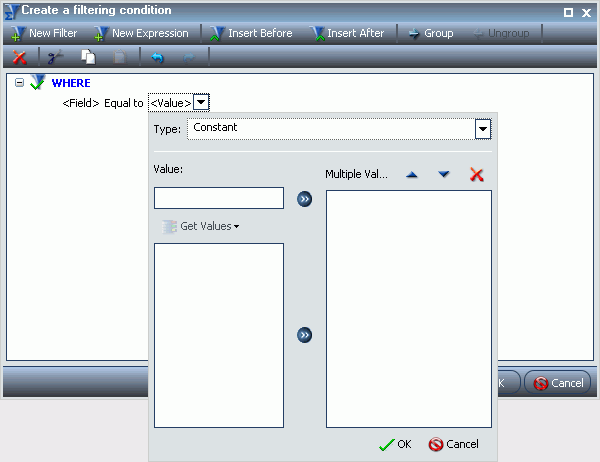Click the WHERE filter funnel icon
The image size is (600, 462).
[x=38, y=82]
